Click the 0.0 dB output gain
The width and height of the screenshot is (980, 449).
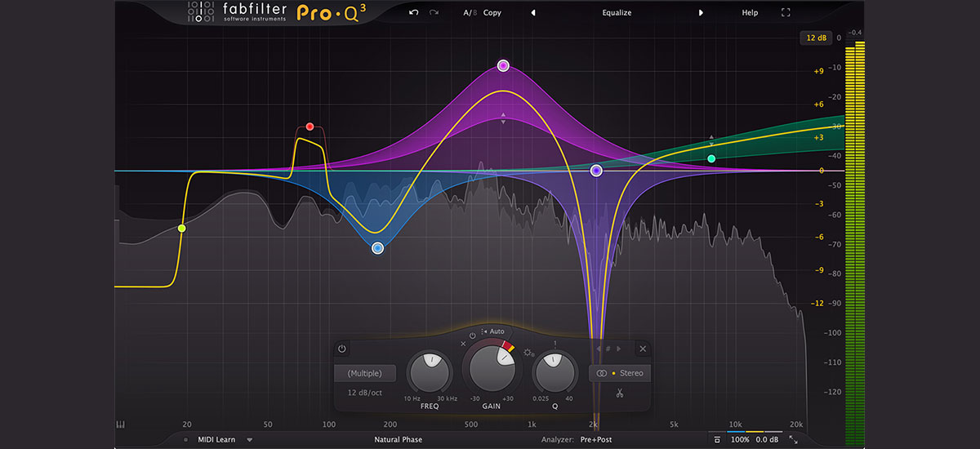pos(768,439)
